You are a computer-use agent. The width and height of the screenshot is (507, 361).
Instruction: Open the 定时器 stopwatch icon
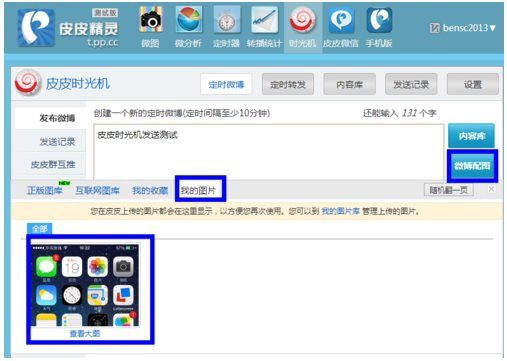pyautogui.click(x=227, y=20)
